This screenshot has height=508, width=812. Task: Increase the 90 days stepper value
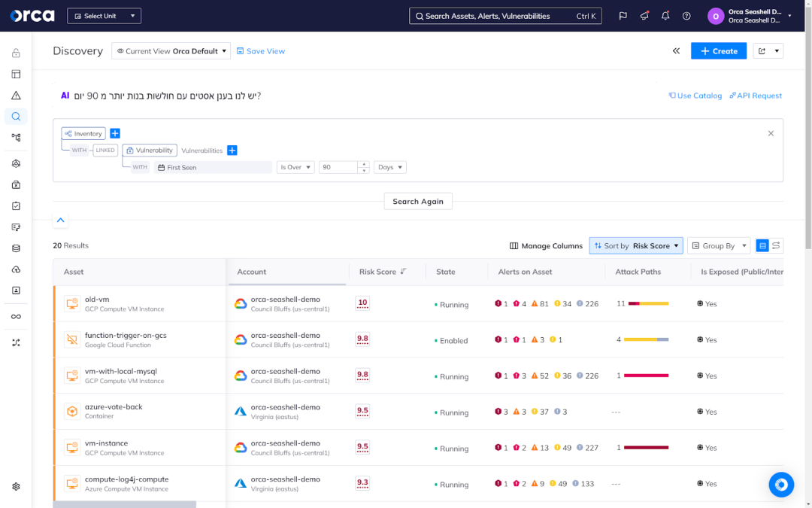(364, 164)
